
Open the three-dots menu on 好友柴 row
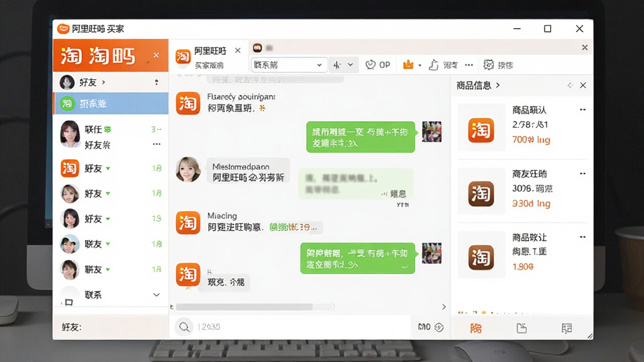pyautogui.click(x=157, y=144)
